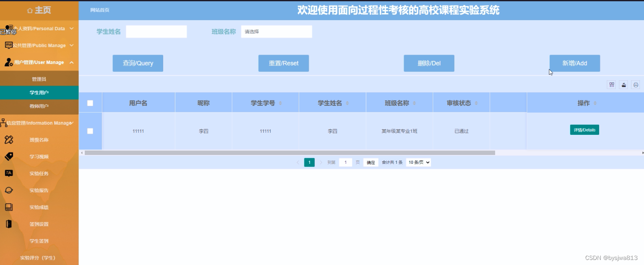Open 班级名称 in sidebar
The height and width of the screenshot is (265, 644).
39,140
